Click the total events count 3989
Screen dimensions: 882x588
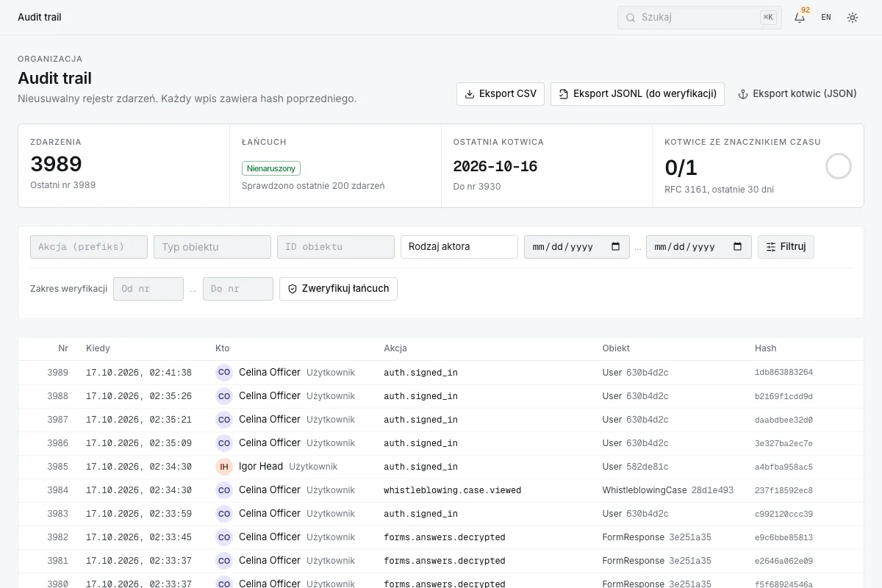(x=56, y=164)
